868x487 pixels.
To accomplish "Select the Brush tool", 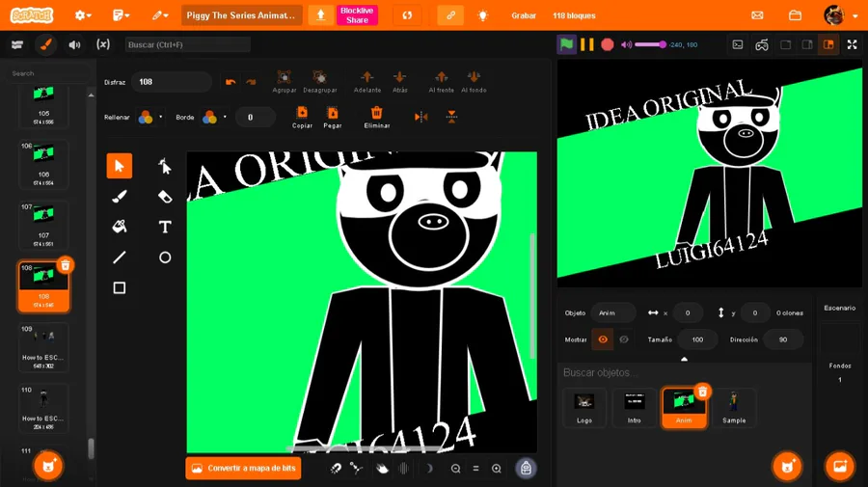I will (x=119, y=197).
